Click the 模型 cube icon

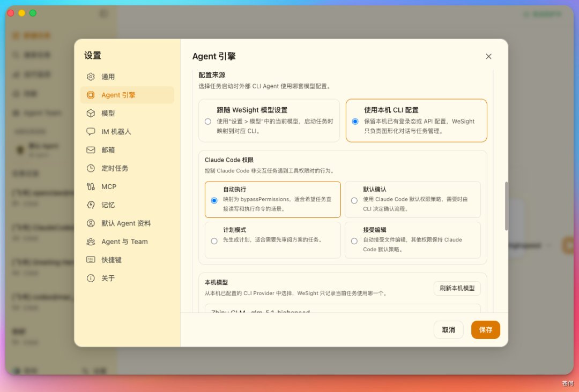point(91,113)
